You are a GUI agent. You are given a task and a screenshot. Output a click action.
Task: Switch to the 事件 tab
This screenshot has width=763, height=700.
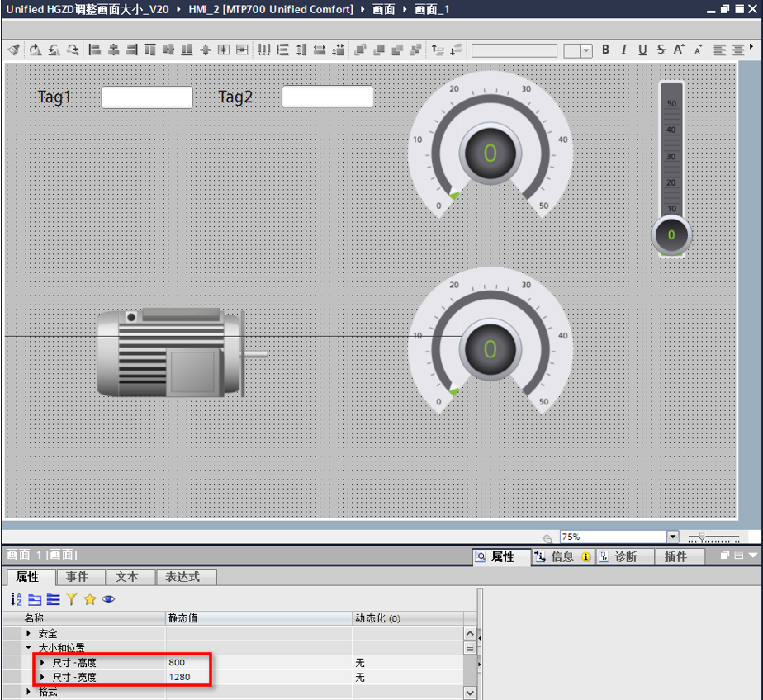(x=78, y=577)
